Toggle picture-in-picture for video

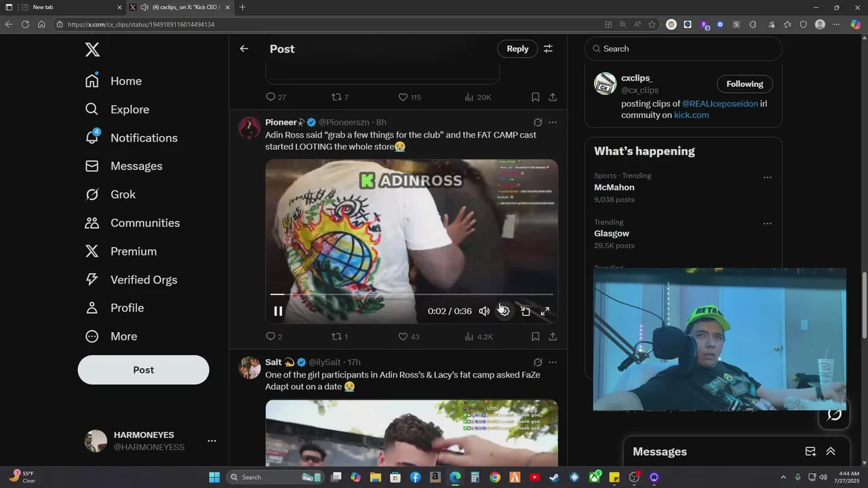click(526, 311)
